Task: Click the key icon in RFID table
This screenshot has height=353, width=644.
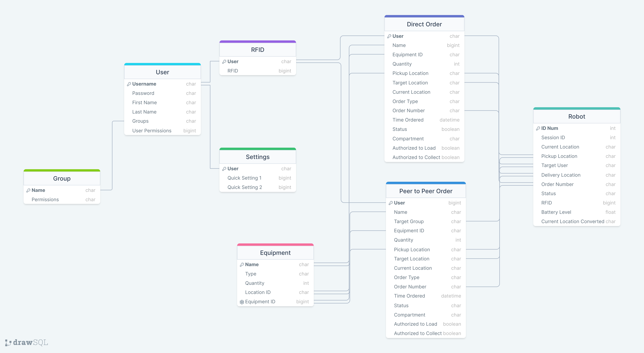Action: click(x=224, y=62)
